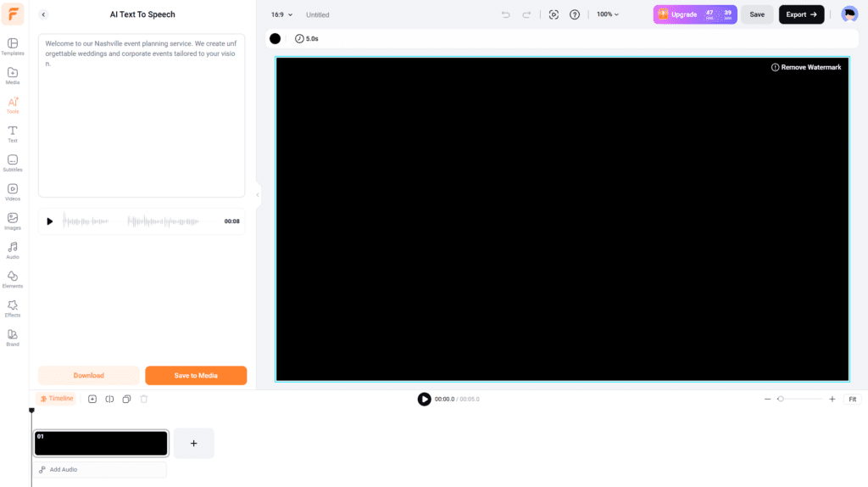
Task: Click the 00:00.0 current time text
Action: [x=444, y=399]
